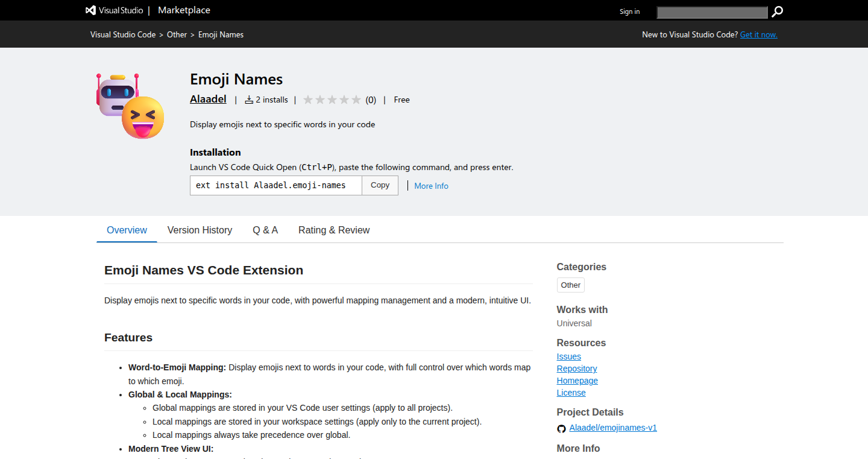Open the Marketplace header link
The image size is (868, 459).
click(184, 10)
